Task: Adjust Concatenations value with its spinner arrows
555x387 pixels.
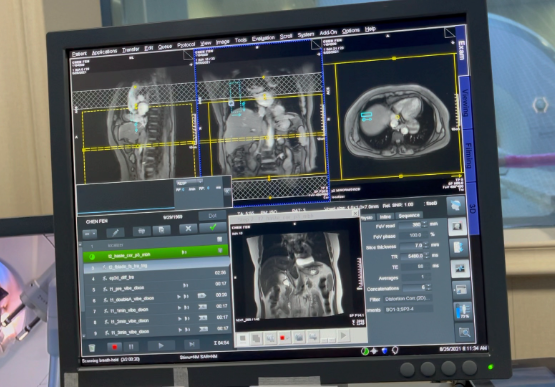Action: pos(429,287)
